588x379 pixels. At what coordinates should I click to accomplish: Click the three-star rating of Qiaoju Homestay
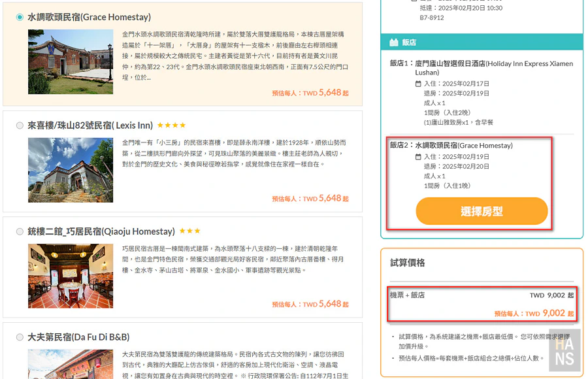[189, 231]
